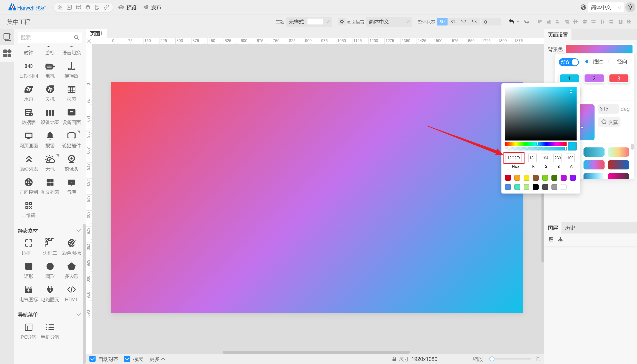The height and width of the screenshot is (364, 637).
Task: Open the undo history dropdown arrow
Action: (x=518, y=22)
